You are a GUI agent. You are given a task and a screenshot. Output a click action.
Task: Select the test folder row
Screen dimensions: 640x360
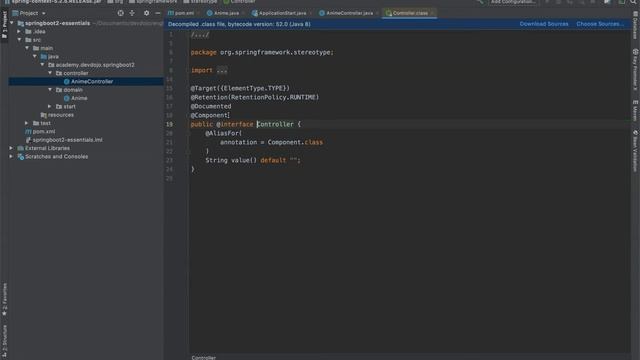[86, 123]
